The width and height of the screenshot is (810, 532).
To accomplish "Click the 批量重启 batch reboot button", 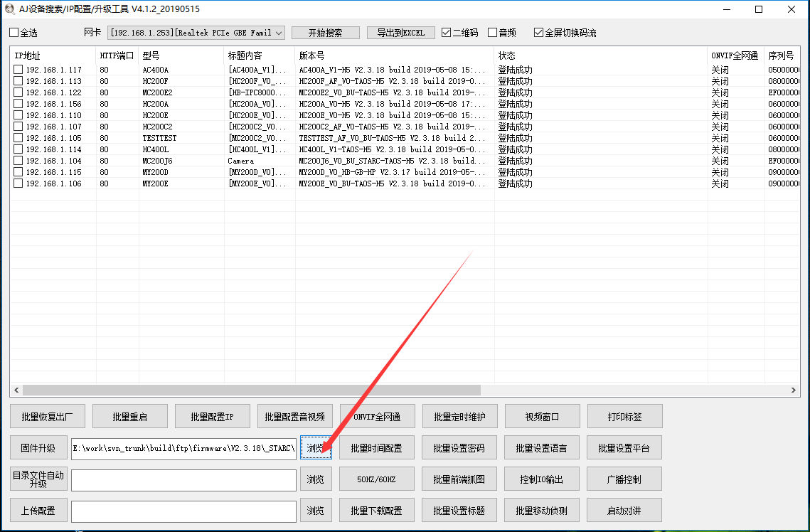I will 129,415.
